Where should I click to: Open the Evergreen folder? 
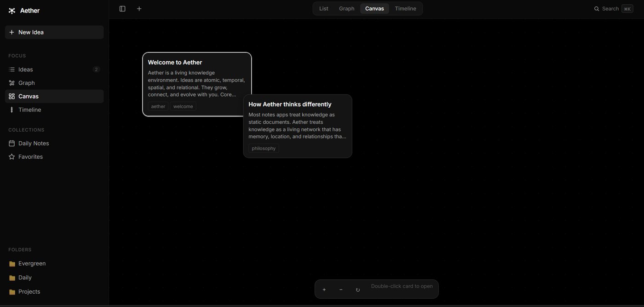(x=54, y=264)
